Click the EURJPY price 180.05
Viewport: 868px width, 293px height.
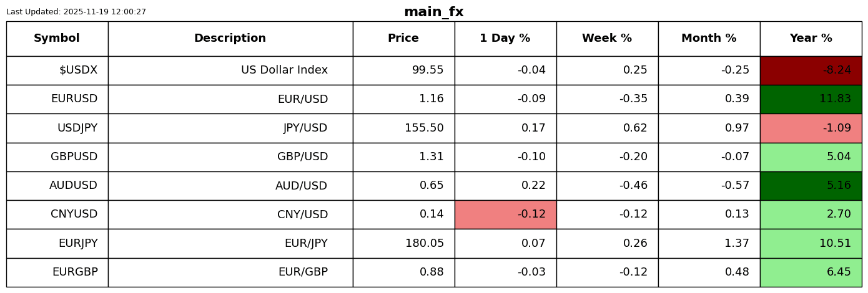425,244
